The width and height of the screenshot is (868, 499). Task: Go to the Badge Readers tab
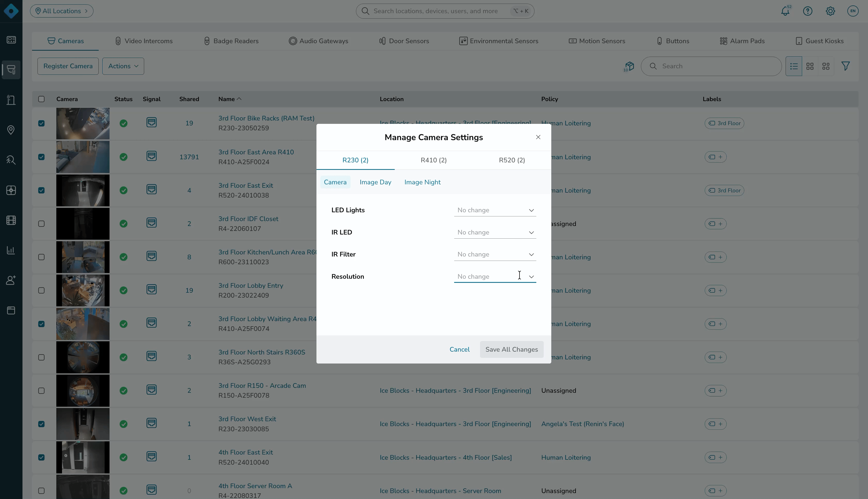(231, 41)
